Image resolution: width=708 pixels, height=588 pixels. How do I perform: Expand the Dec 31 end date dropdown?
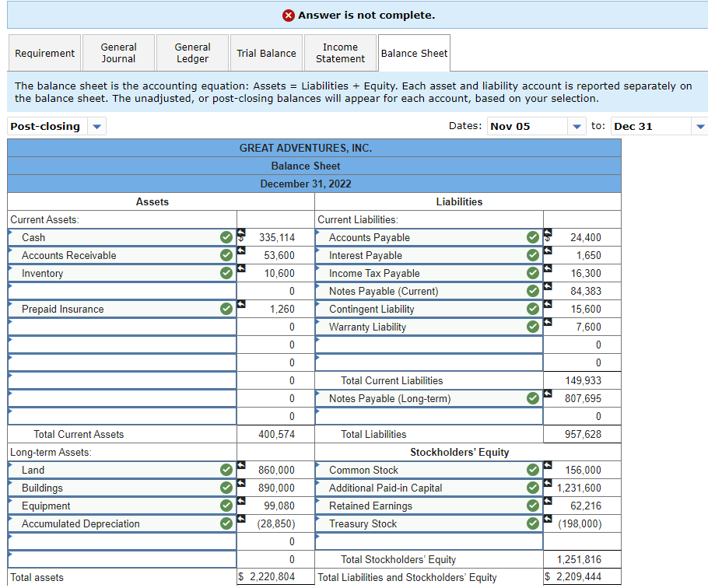659,126
